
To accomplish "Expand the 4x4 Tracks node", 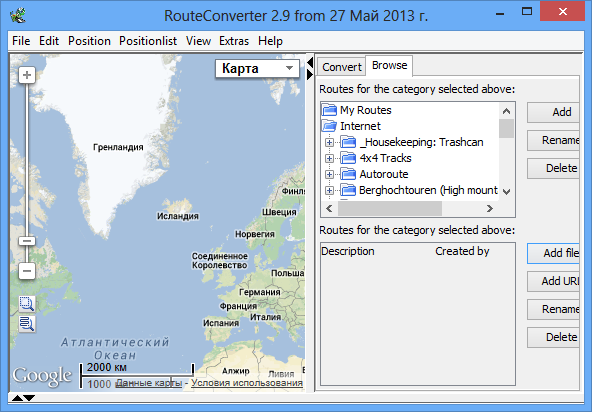I will pyautogui.click(x=329, y=158).
